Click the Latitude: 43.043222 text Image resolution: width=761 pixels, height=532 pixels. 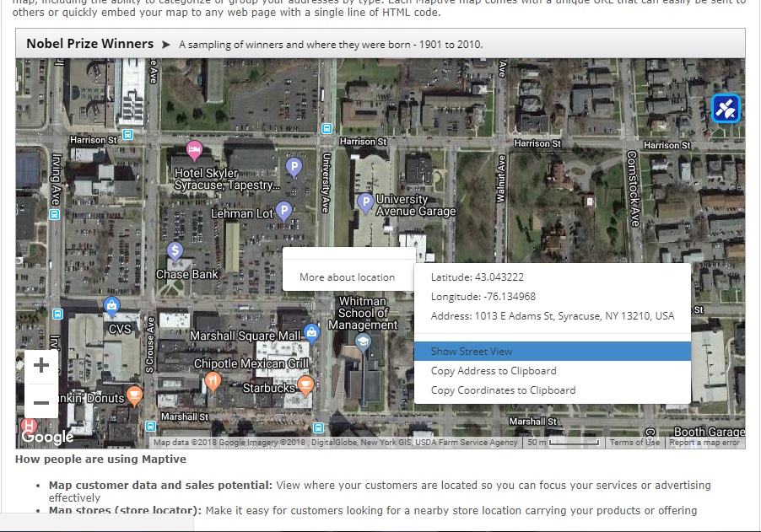point(477,277)
